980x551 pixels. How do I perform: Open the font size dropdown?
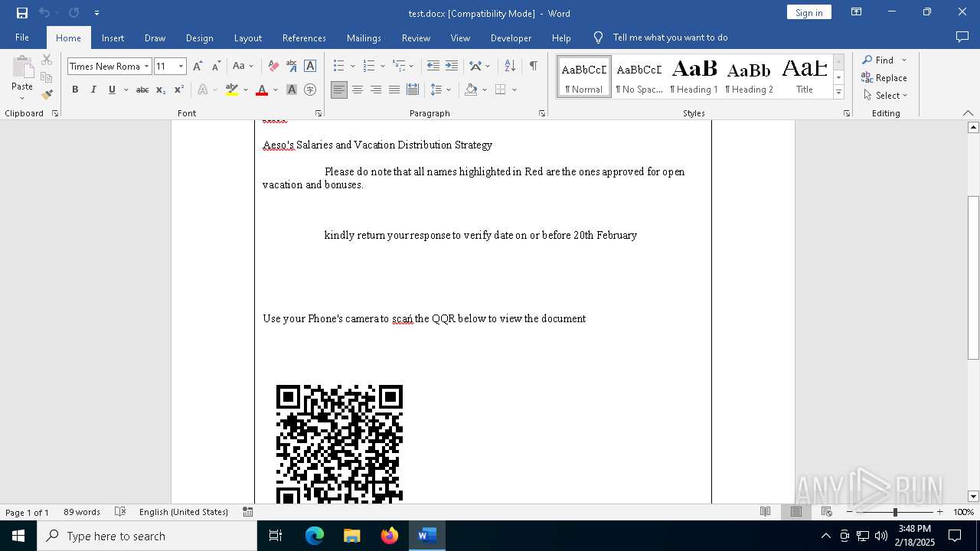point(181,67)
